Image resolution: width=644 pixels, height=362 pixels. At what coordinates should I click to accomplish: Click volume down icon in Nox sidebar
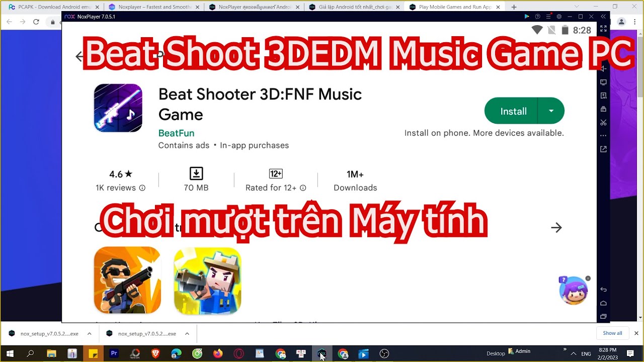pyautogui.click(x=603, y=68)
